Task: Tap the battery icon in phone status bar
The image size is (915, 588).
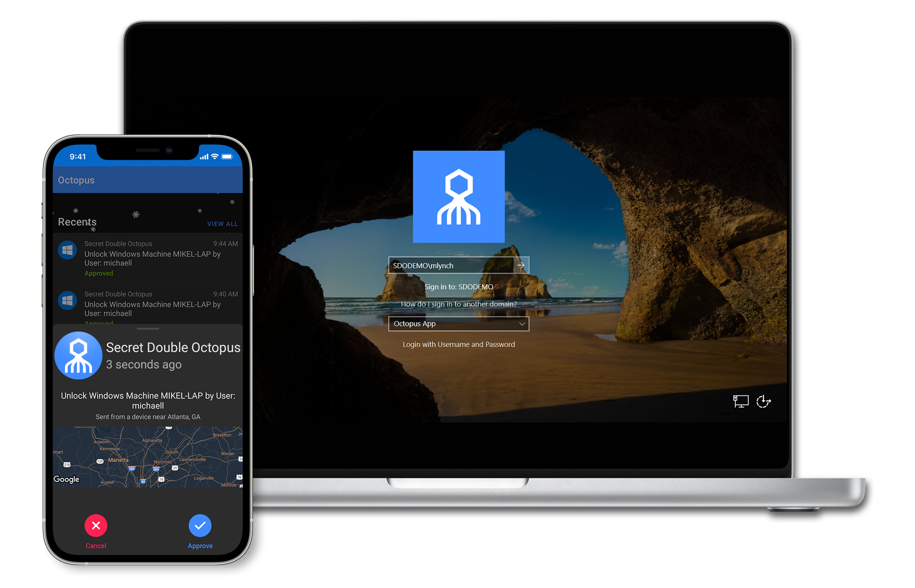Action: [x=227, y=156]
